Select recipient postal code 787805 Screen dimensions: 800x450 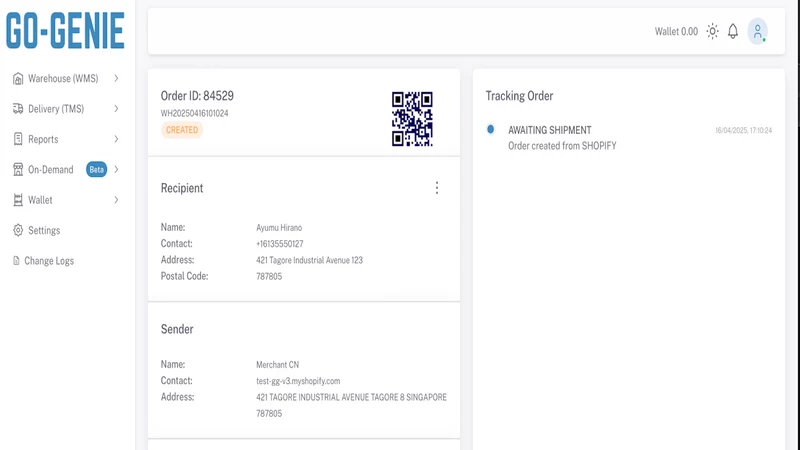(x=269, y=277)
